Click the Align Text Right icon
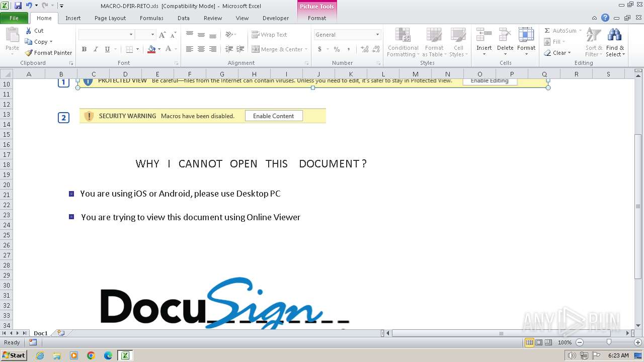This screenshot has width=644, height=362. click(x=213, y=49)
